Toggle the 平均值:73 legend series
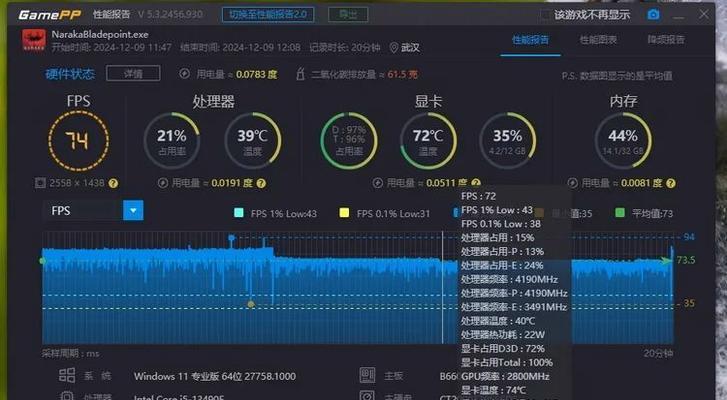The width and height of the screenshot is (727, 400). 644,213
